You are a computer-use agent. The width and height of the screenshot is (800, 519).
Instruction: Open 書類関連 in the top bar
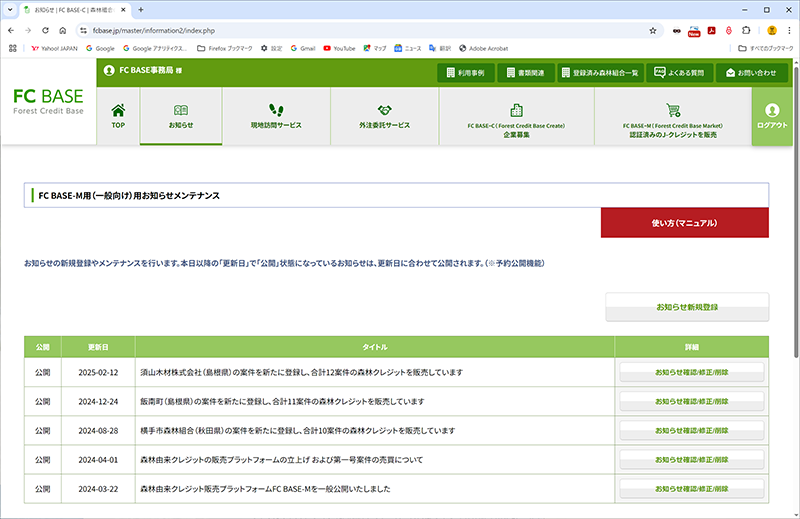[525, 73]
